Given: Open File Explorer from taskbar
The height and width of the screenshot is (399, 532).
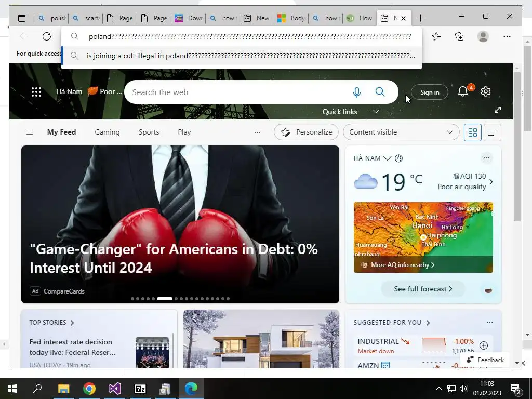Looking at the screenshot, I should (63, 389).
